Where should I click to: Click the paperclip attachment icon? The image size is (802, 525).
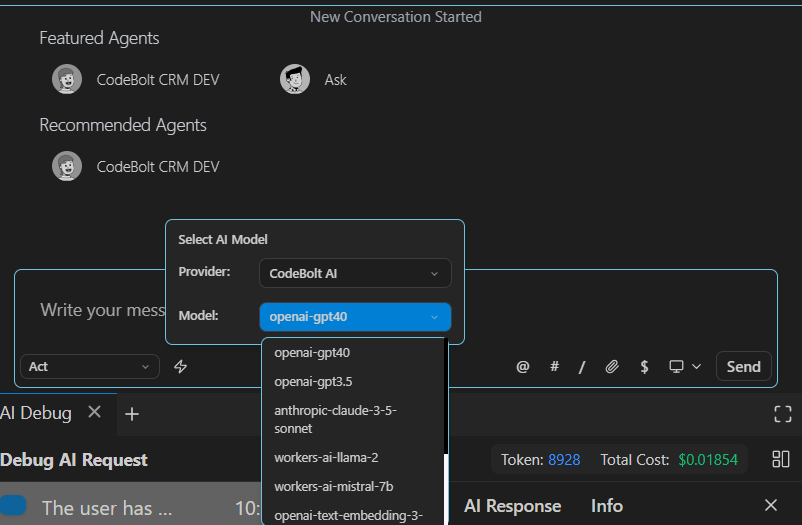(x=612, y=366)
